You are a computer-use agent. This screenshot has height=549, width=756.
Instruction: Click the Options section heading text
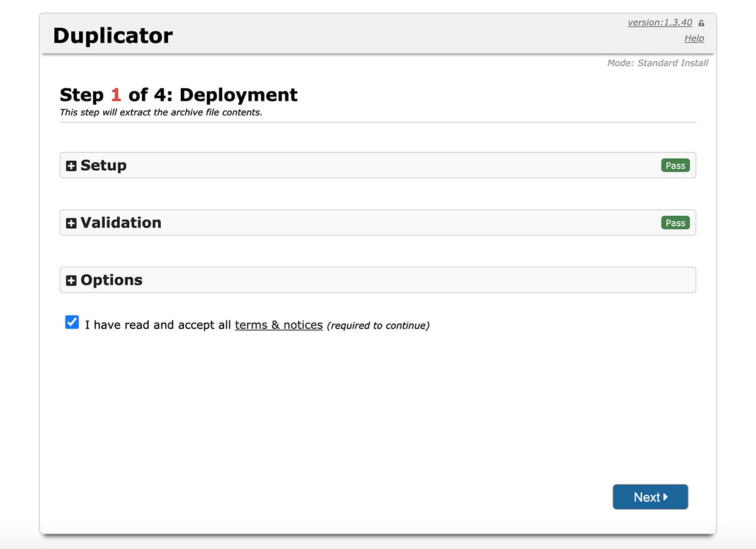(112, 280)
